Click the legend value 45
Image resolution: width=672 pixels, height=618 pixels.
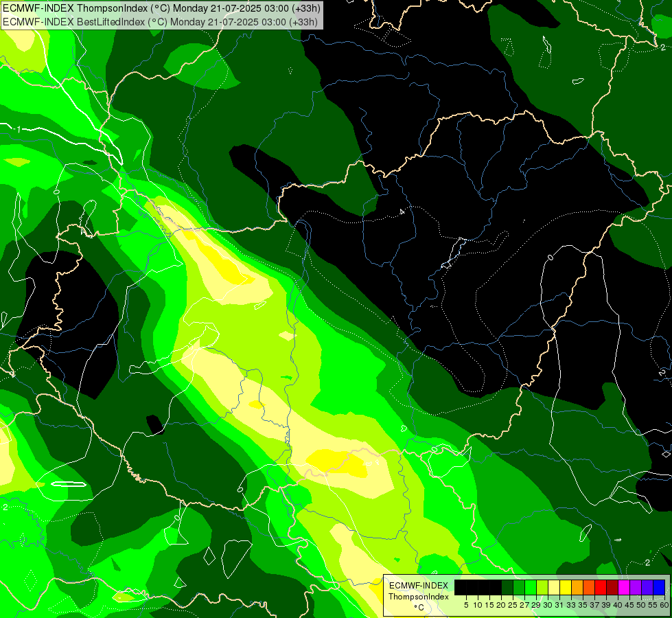pos(629,605)
